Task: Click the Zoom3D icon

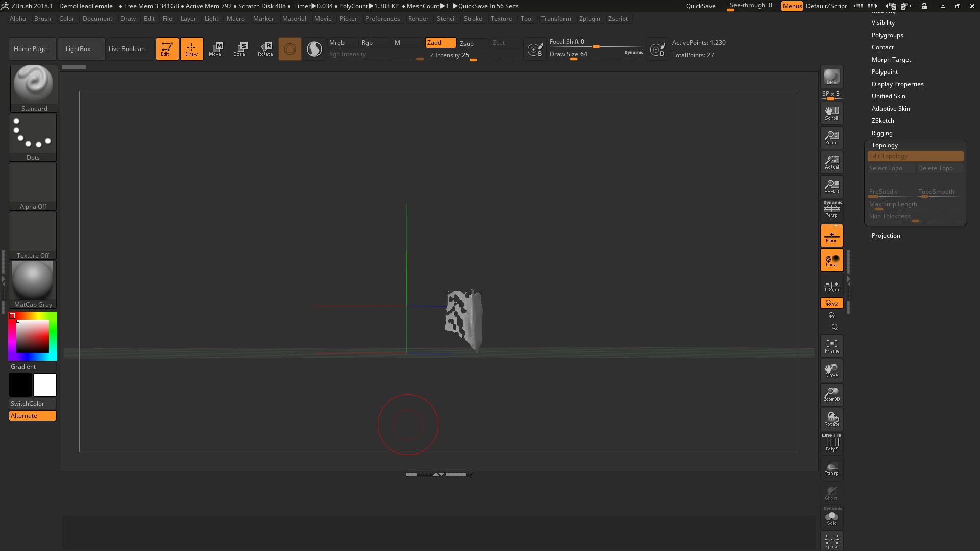Action: click(831, 395)
